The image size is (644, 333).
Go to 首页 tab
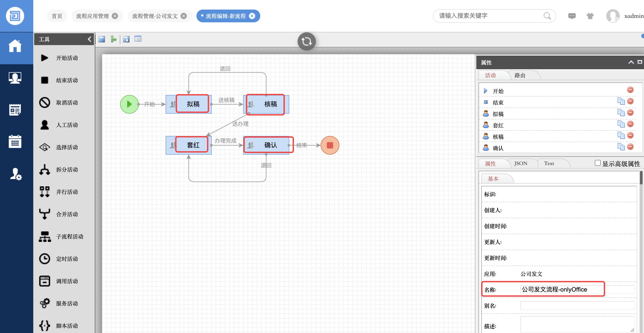click(57, 16)
